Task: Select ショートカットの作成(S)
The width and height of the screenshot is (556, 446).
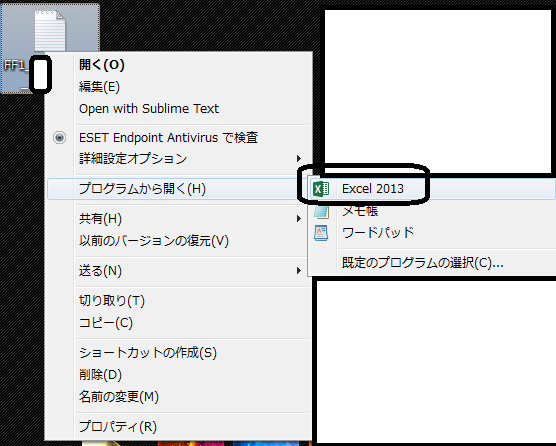Action: [179, 353]
